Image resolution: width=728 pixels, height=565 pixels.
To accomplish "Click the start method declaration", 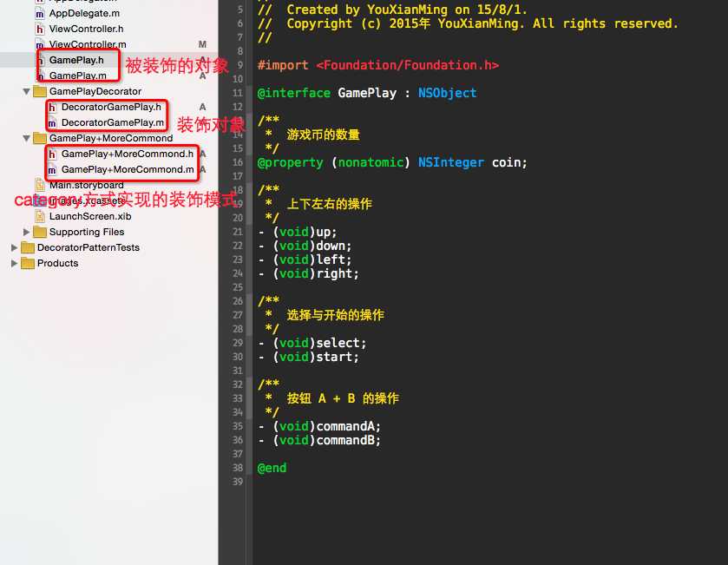I will [308, 357].
